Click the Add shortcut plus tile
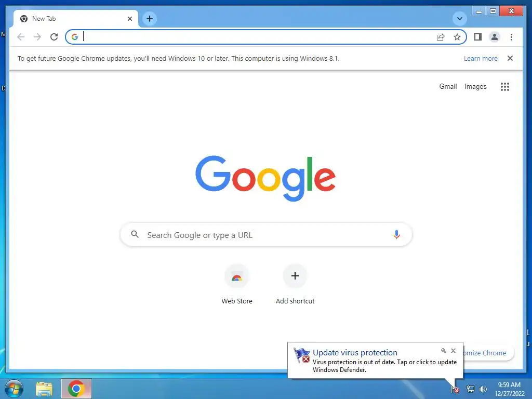Screen dimensions: 532x399 pyautogui.click(x=295, y=276)
